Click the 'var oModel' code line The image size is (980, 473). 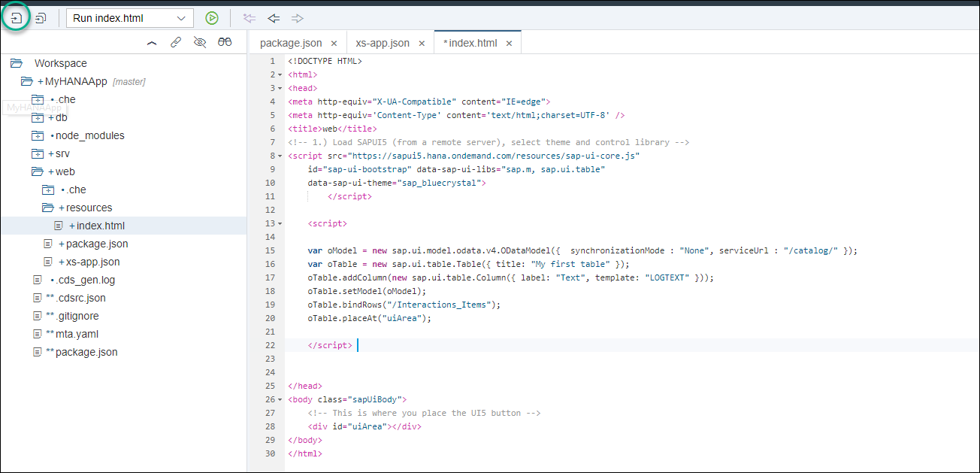point(582,250)
